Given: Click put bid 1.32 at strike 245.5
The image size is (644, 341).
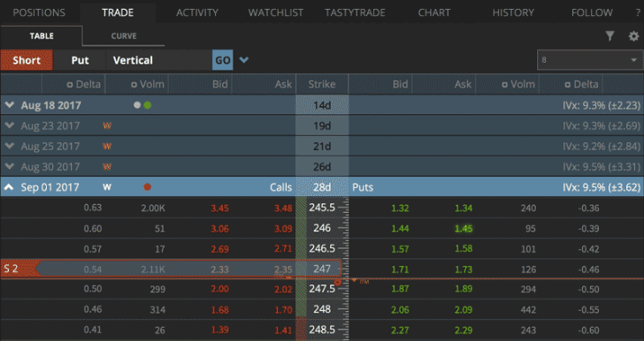Looking at the screenshot, I should (400, 208).
